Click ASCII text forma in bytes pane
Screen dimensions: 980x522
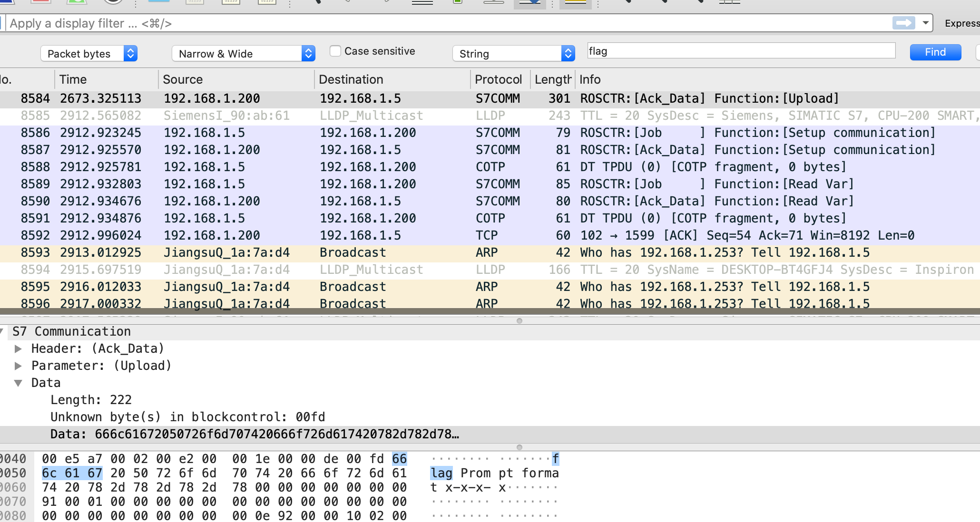pyautogui.click(x=540, y=473)
